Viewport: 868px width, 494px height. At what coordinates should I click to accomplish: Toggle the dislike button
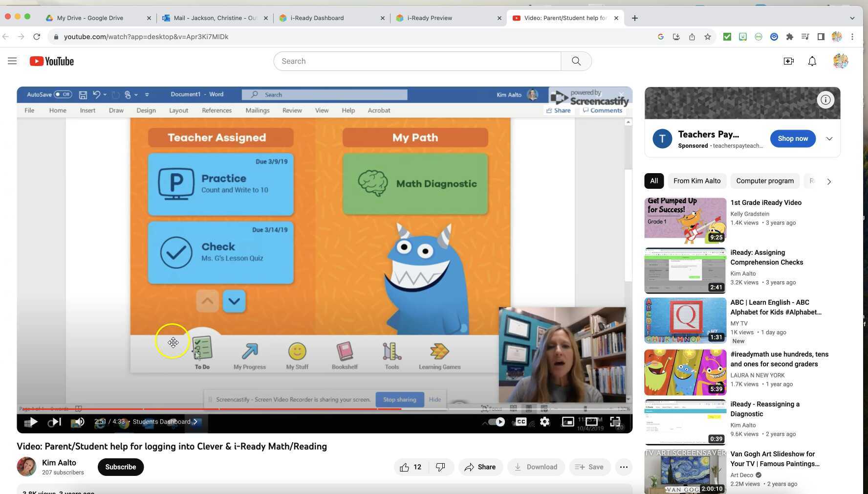tap(440, 467)
